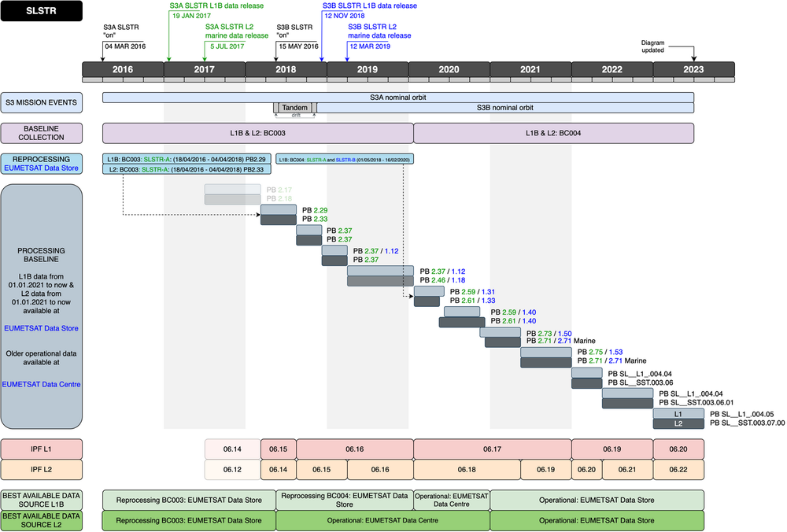This screenshot has width=787, height=532.
Task: Click Reprocessing BC004: EUMETSAT Data Store box
Action: (x=344, y=500)
